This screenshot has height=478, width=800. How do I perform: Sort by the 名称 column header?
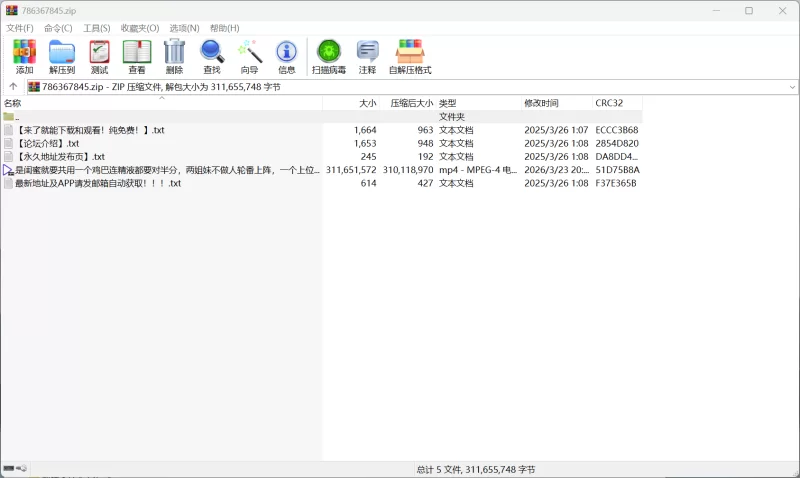point(13,103)
